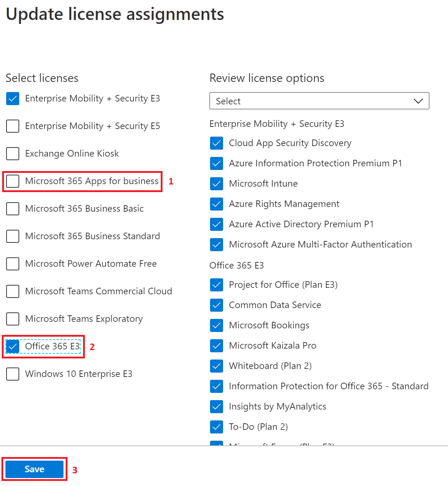Uncheck Microsoft Bookings service
The width and height of the screenshot is (448, 486).
[x=217, y=325]
